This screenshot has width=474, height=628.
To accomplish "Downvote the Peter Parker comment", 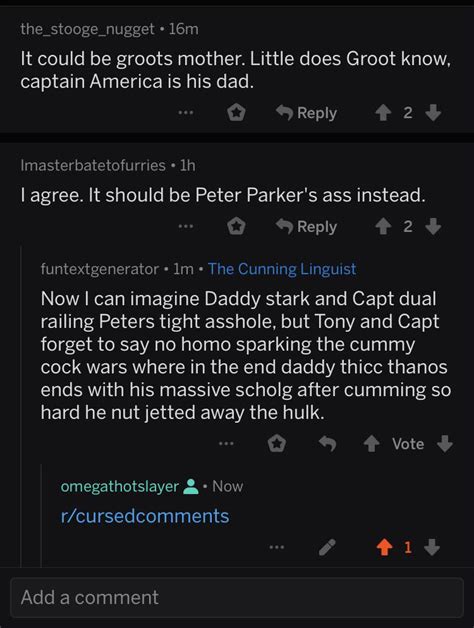I will coord(433,227).
